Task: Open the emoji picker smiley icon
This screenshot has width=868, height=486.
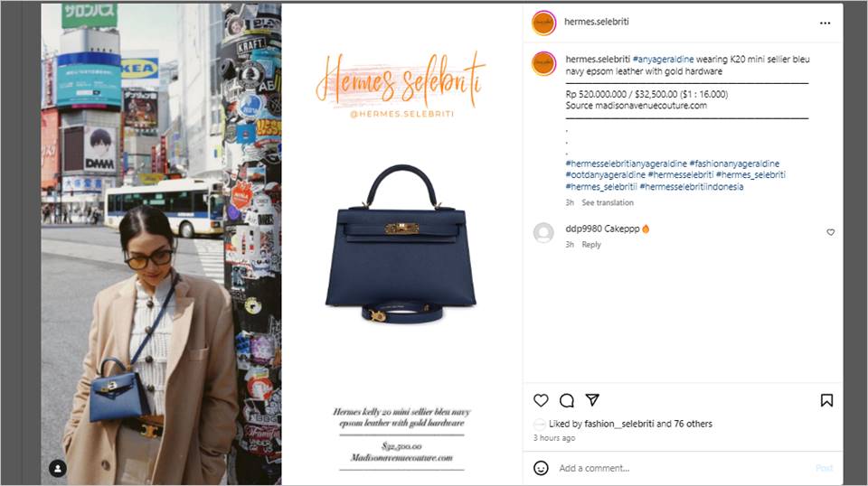Action: click(x=541, y=468)
